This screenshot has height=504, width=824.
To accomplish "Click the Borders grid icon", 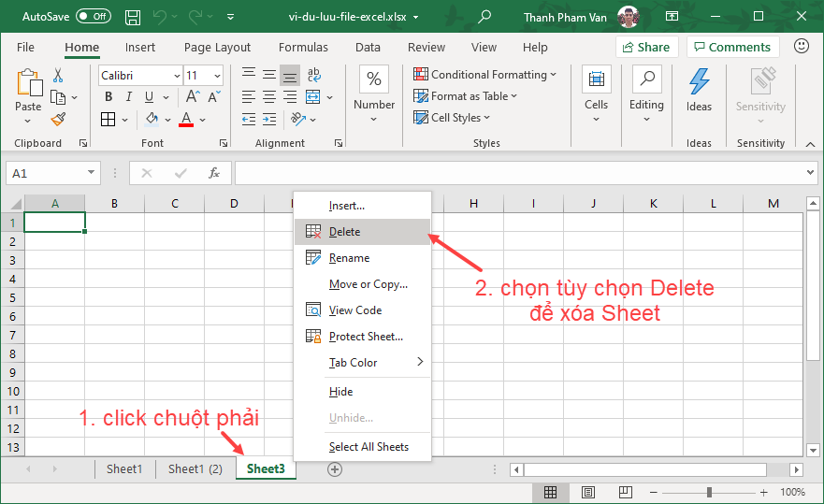I will pos(108,120).
